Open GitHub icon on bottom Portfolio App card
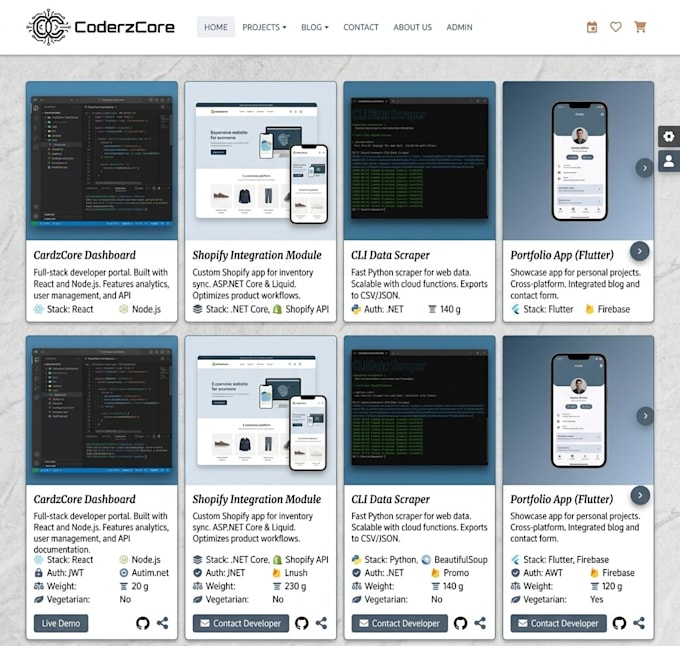Image resolution: width=680 pixels, height=646 pixels. [x=619, y=623]
